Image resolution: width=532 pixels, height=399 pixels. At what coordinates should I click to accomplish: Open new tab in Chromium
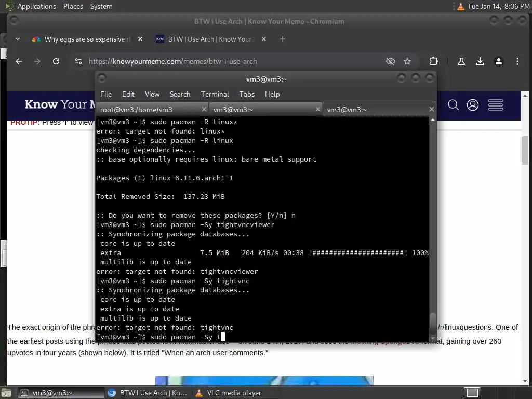[x=282, y=39]
